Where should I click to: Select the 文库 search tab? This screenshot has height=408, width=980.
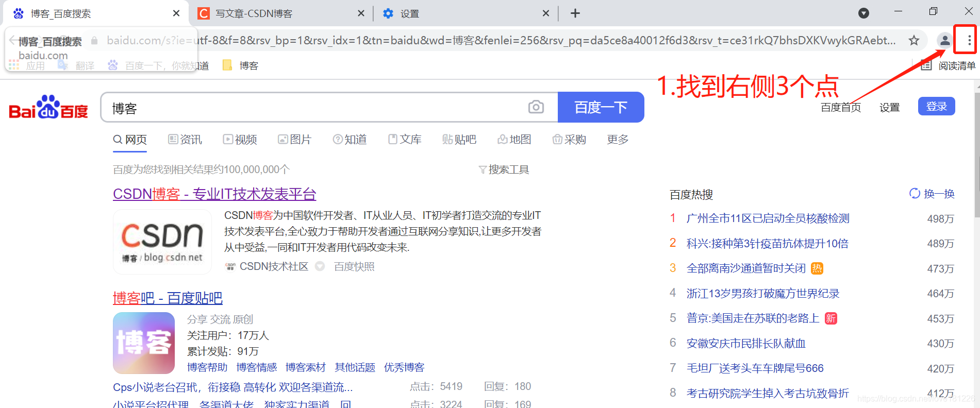(405, 140)
